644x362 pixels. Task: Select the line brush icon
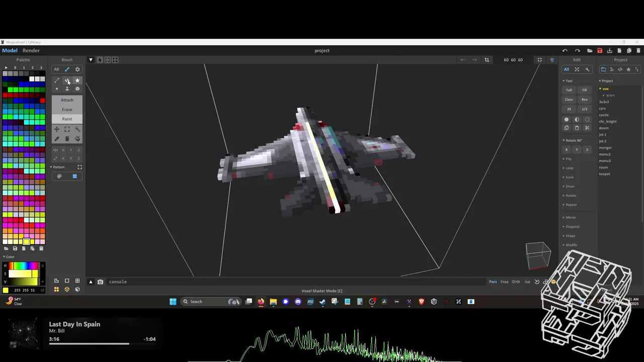click(57, 80)
